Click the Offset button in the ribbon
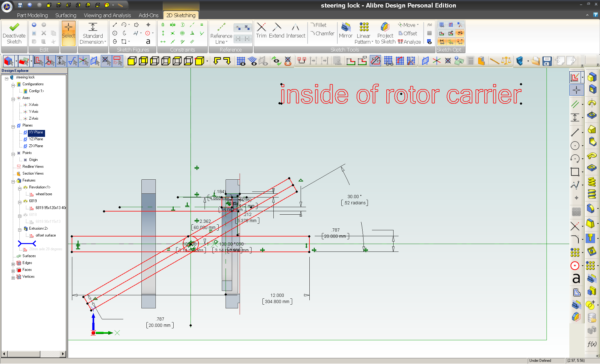The height and width of the screenshot is (364, 600). [408, 33]
